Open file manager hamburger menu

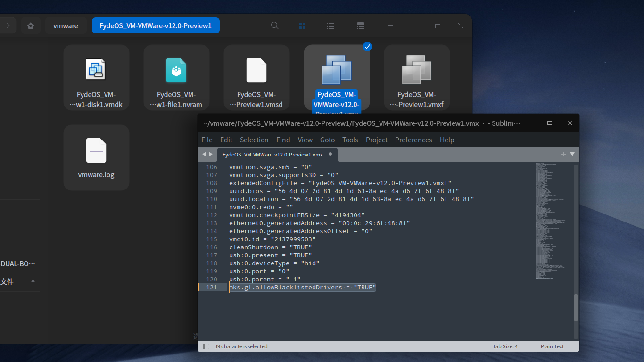(x=390, y=25)
